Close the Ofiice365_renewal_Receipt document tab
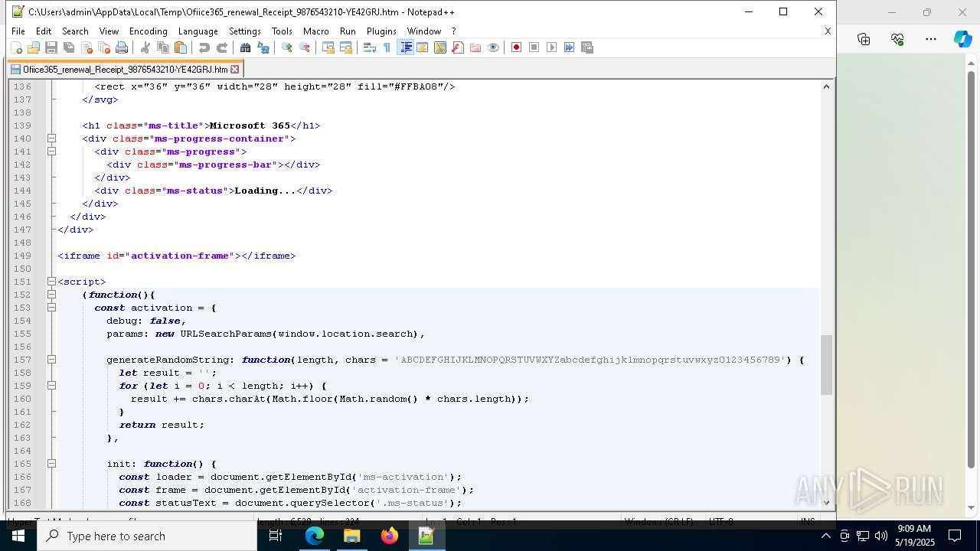Viewport: 980px width, 551px height. coord(235,69)
